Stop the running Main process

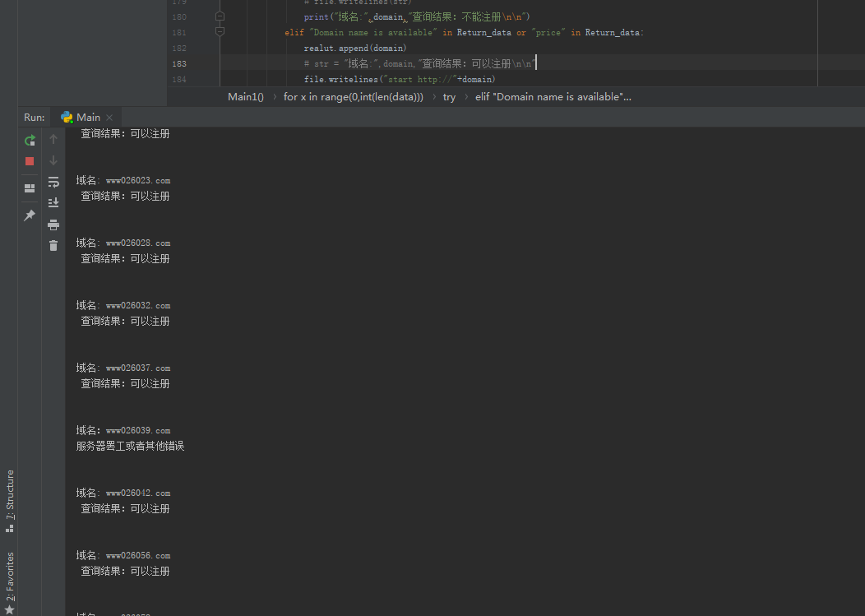[30, 161]
